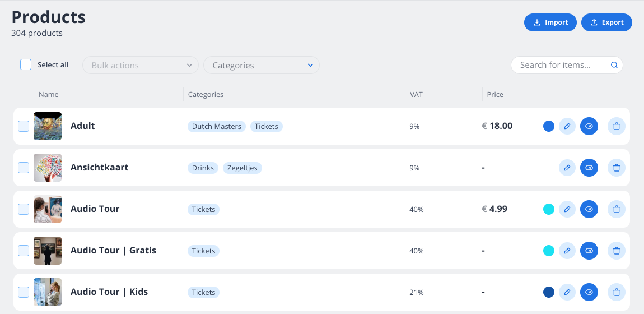This screenshot has width=644, height=314.
Task: Open the Bulk actions dropdown
Action: 141,65
